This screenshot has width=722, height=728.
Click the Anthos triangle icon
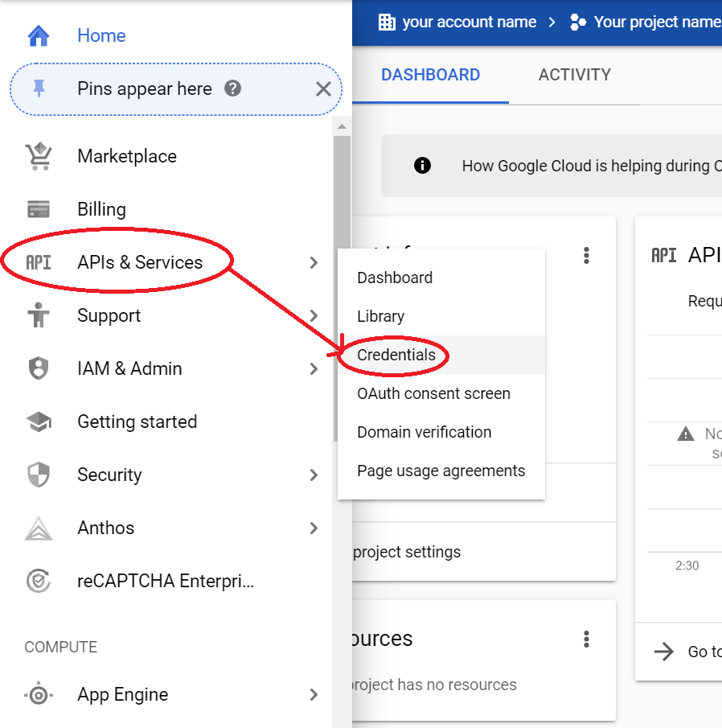click(x=39, y=528)
